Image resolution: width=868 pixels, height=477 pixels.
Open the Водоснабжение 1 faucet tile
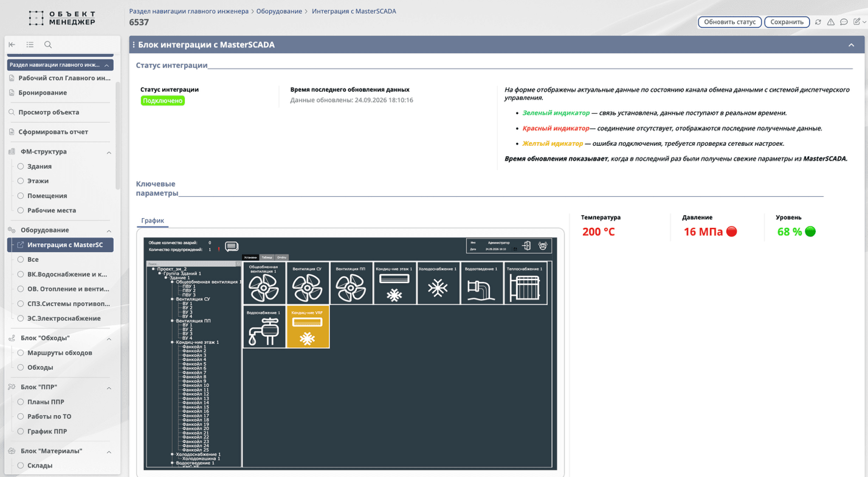coord(264,327)
